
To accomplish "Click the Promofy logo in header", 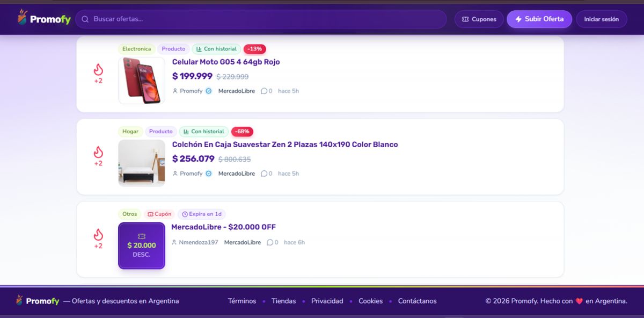I will click(x=44, y=19).
